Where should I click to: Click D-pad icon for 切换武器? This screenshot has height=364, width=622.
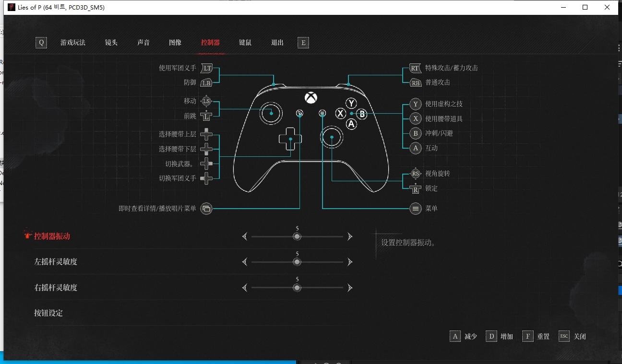pyautogui.click(x=206, y=164)
